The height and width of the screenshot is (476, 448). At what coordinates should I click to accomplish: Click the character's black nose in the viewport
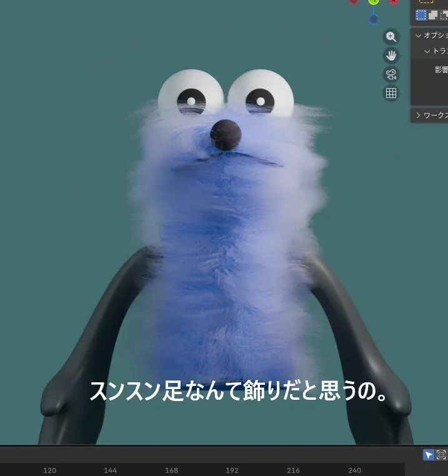[x=226, y=135]
